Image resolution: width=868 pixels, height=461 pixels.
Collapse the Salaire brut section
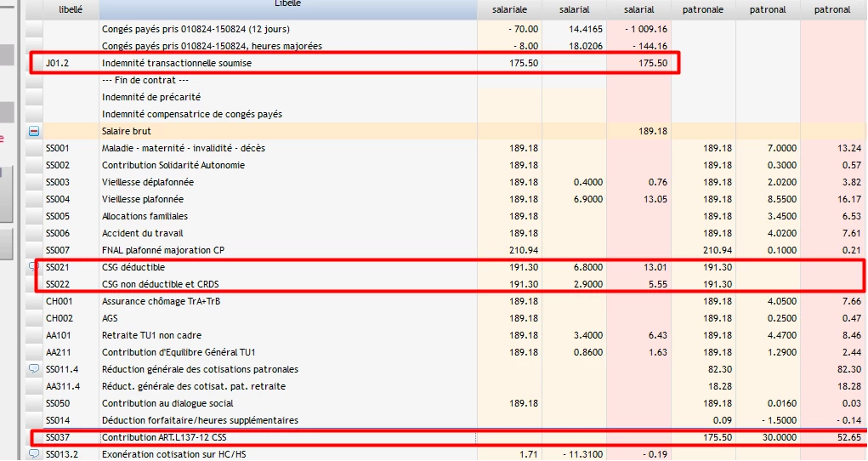pyautogui.click(x=34, y=131)
